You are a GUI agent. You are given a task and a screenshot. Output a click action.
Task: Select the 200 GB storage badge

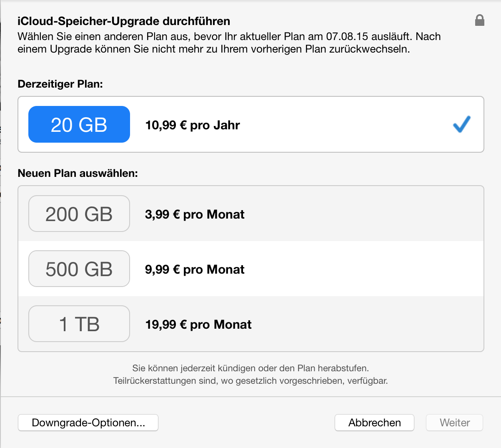pyautogui.click(x=79, y=214)
